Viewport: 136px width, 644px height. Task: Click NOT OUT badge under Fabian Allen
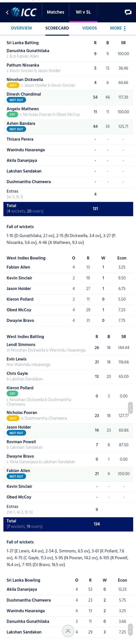16,476
